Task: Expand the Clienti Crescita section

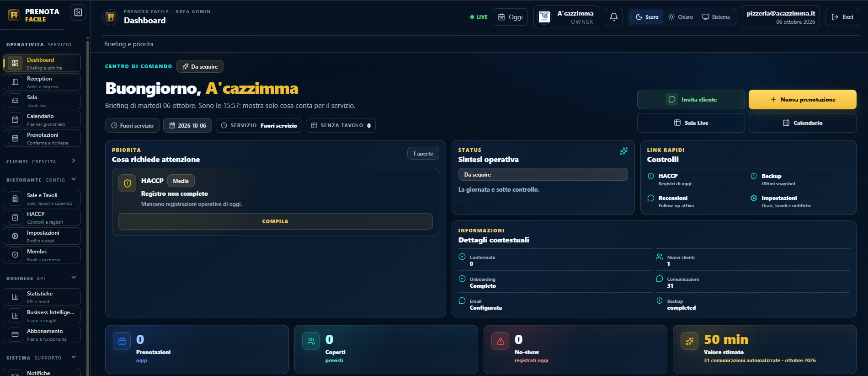Action: click(x=74, y=161)
